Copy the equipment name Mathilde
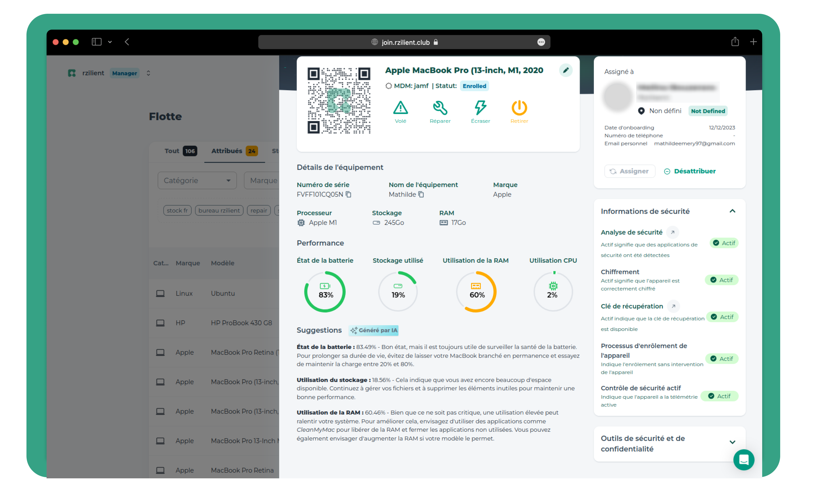 pyautogui.click(x=421, y=194)
